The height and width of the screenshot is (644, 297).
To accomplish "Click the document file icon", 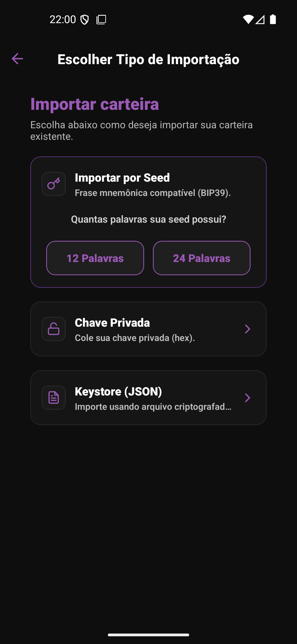I will tap(54, 398).
